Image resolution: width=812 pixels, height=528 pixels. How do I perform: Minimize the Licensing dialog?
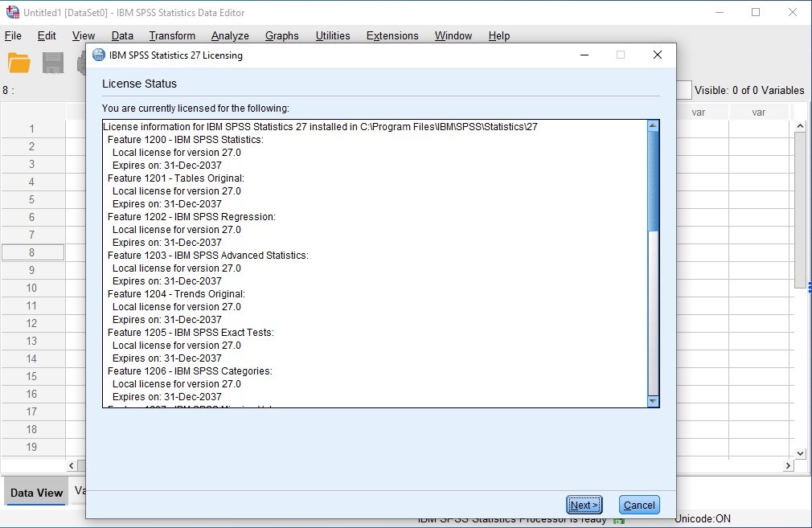click(x=584, y=55)
